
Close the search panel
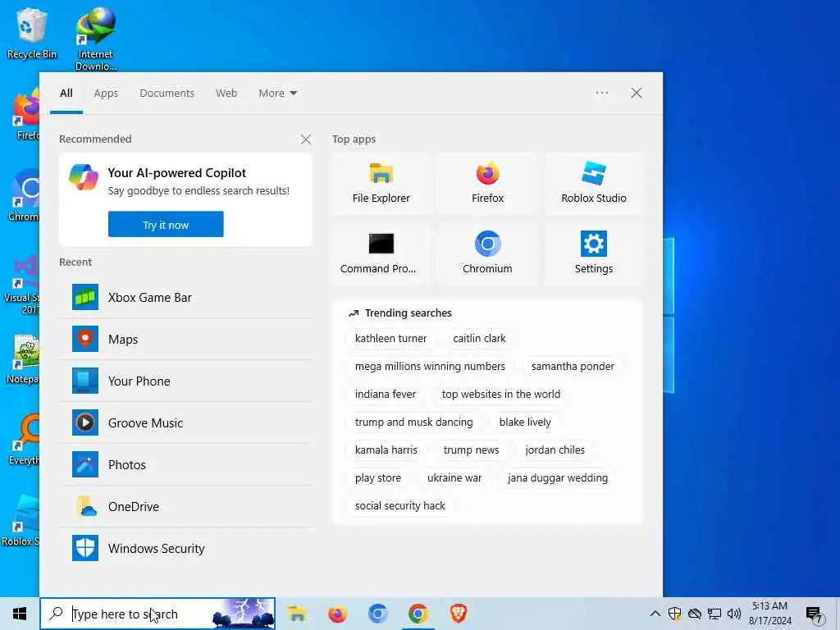[x=636, y=93]
